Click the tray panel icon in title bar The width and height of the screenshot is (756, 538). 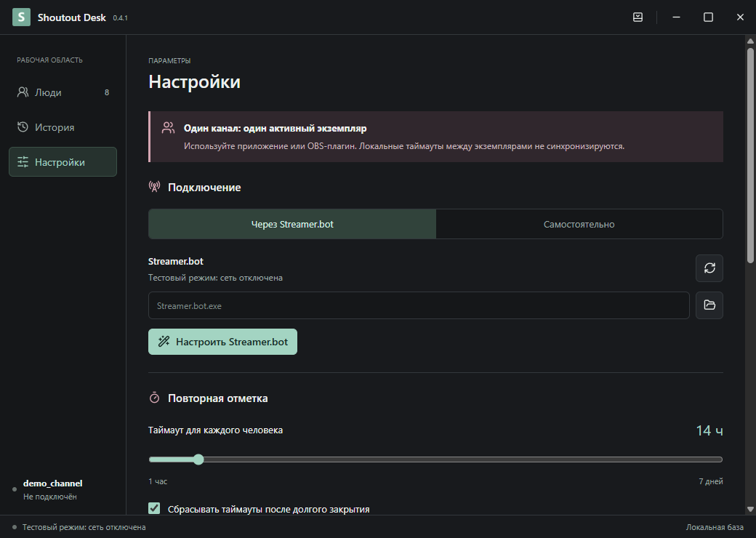(638, 17)
